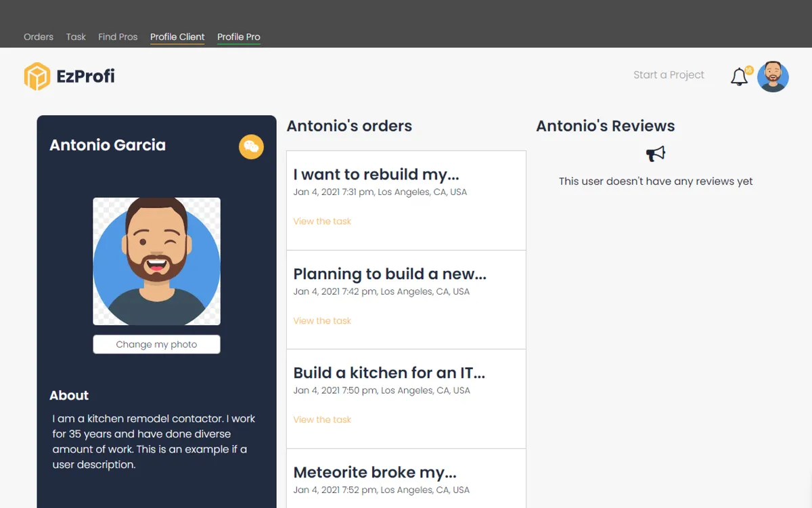Click the About heading
Screen dimensions: 812x508
pyautogui.click(x=69, y=396)
